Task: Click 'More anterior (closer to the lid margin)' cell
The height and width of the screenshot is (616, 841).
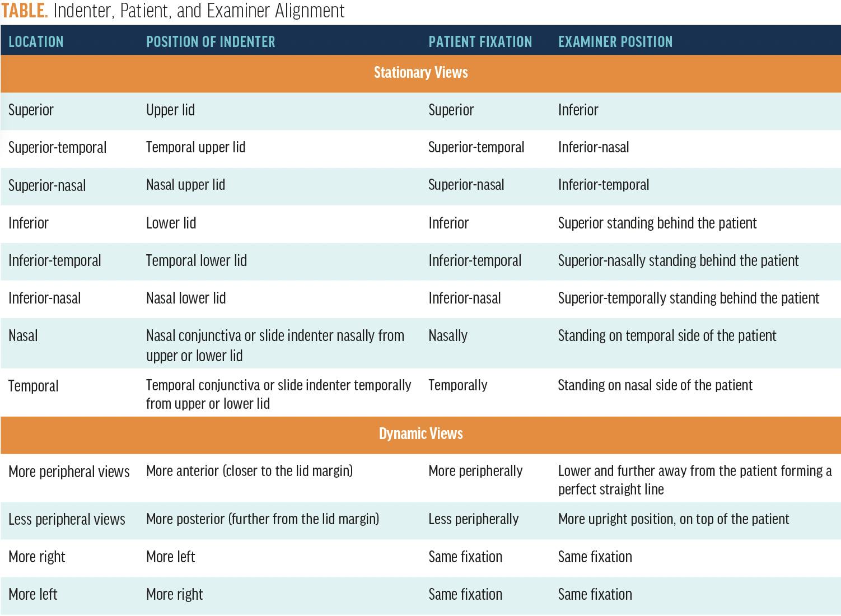Action: [249, 471]
